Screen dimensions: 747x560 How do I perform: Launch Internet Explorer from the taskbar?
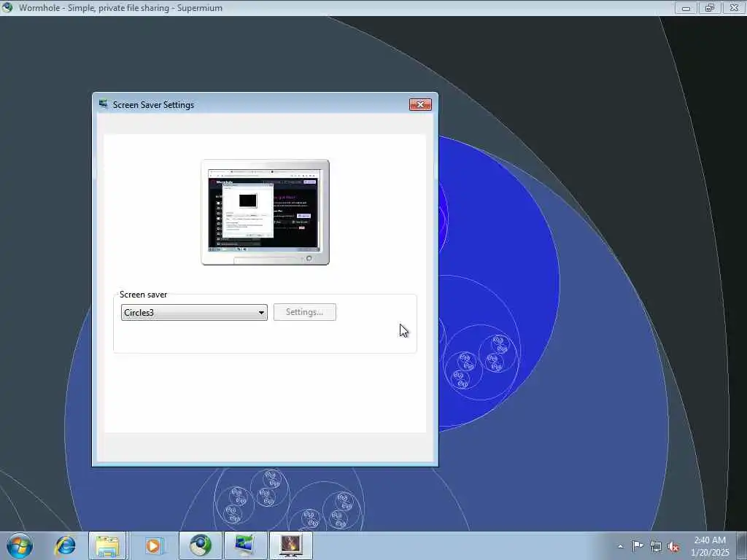[x=65, y=545]
